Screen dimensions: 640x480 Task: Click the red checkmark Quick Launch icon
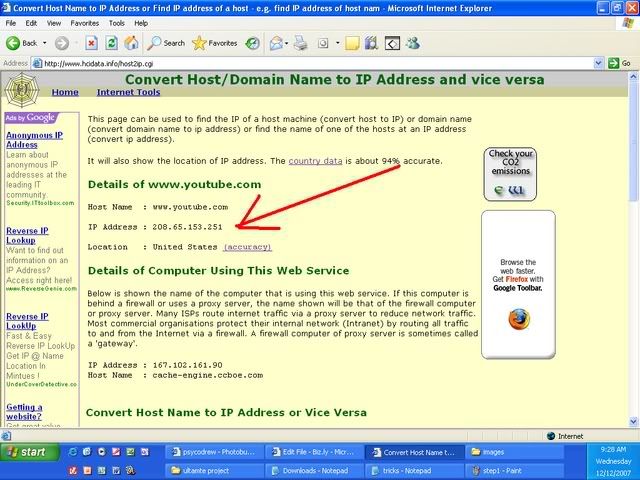point(73,470)
